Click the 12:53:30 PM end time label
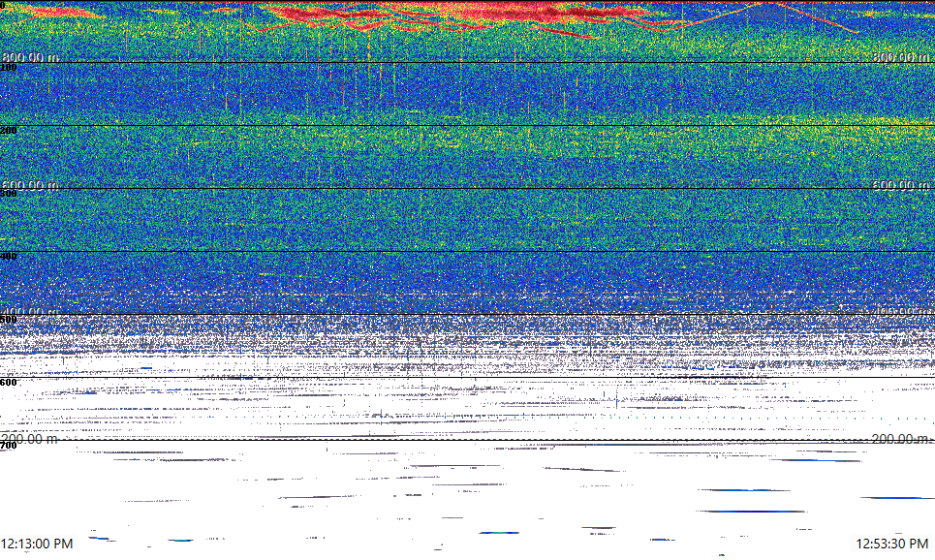 pos(897,544)
